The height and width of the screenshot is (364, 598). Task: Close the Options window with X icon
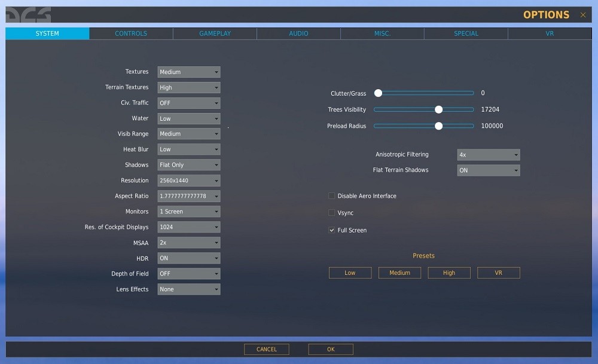click(582, 15)
